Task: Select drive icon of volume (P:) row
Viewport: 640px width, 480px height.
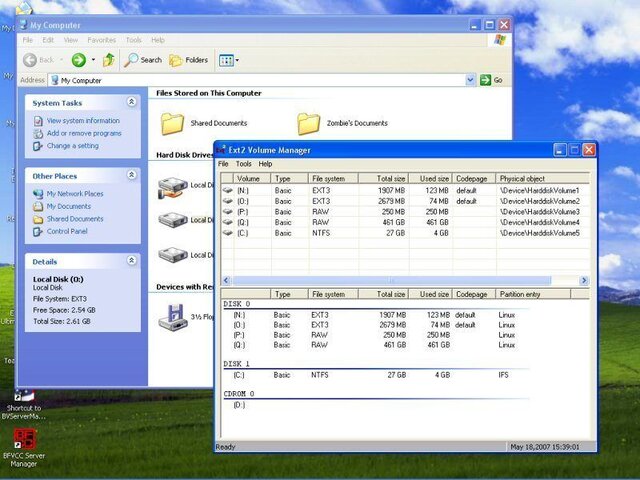Action: click(227, 211)
